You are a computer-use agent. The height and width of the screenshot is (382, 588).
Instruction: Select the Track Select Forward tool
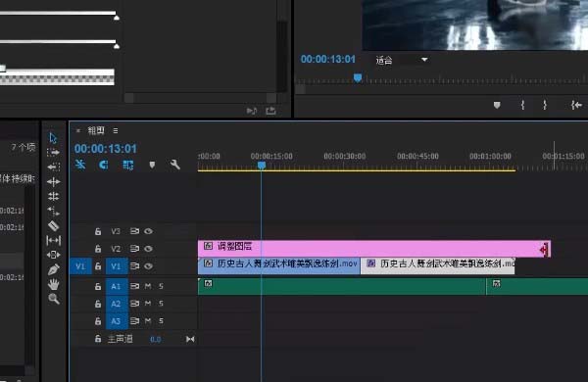coord(53,153)
